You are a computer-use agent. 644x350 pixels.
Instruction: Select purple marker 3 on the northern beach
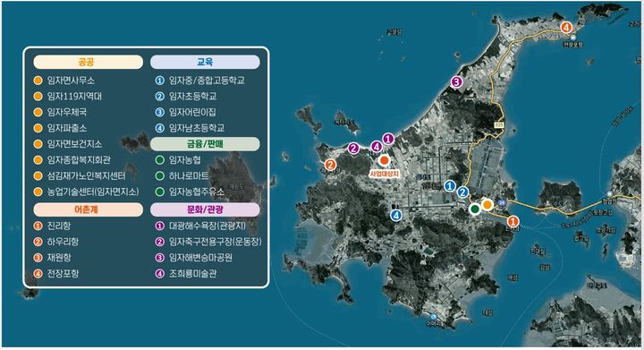coord(456,82)
